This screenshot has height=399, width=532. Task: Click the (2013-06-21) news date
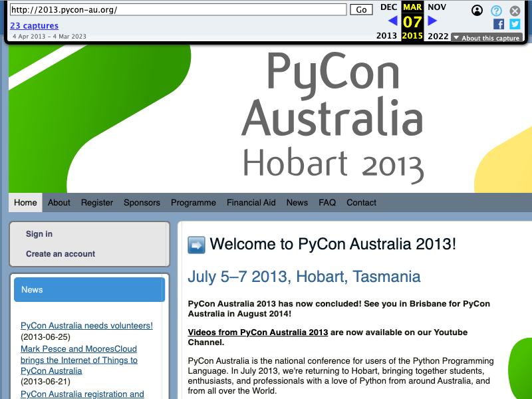(x=45, y=382)
